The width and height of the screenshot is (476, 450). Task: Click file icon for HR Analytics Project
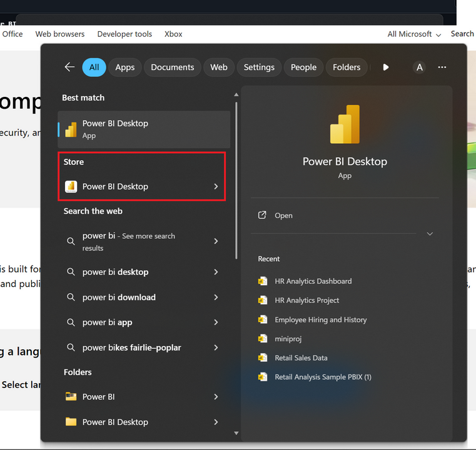[x=263, y=300]
